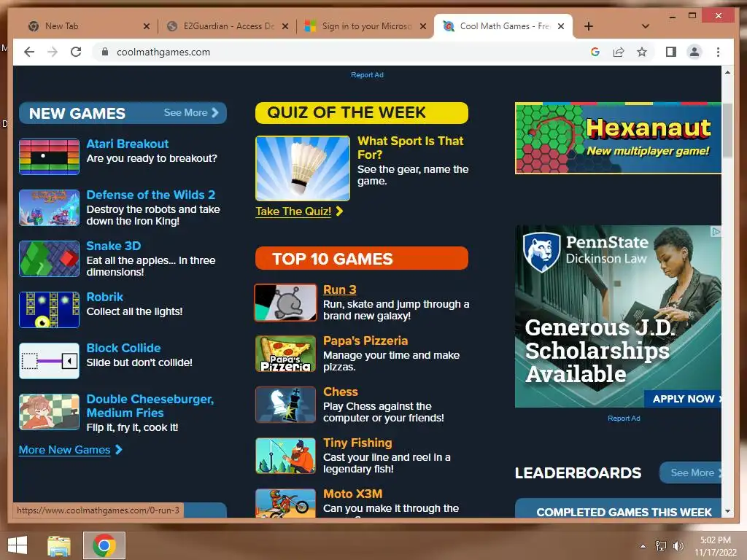This screenshot has height=560, width=747.
Task: Open the Atari Breakout title link
Action: [127, 144]
